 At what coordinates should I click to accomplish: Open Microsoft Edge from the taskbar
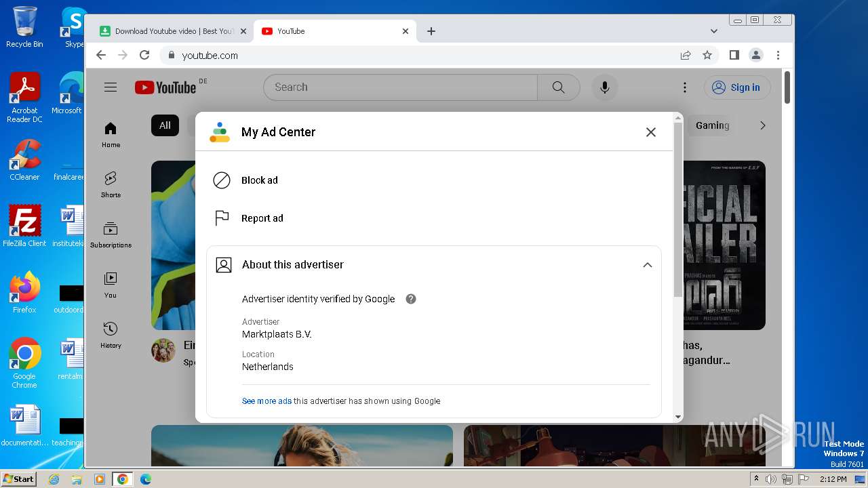(x=145, y=479)
